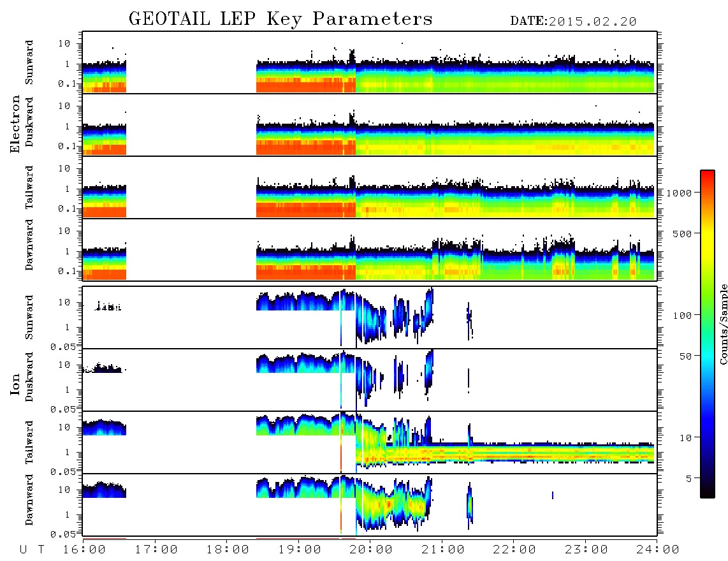Click the 0.05 tick of Ion Dawnward panel
728x561 pixels.
[62, 534]
